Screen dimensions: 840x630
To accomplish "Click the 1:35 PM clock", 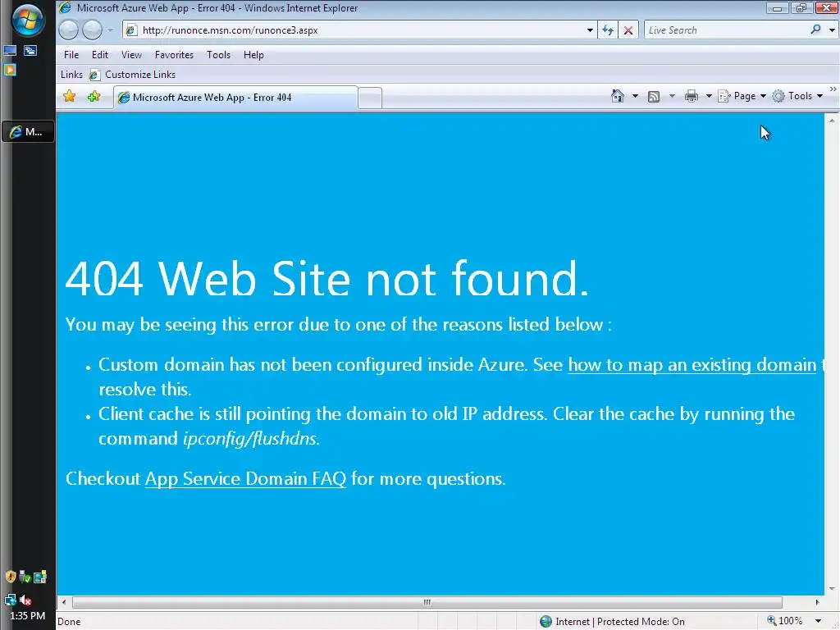I will click(27, 616).
